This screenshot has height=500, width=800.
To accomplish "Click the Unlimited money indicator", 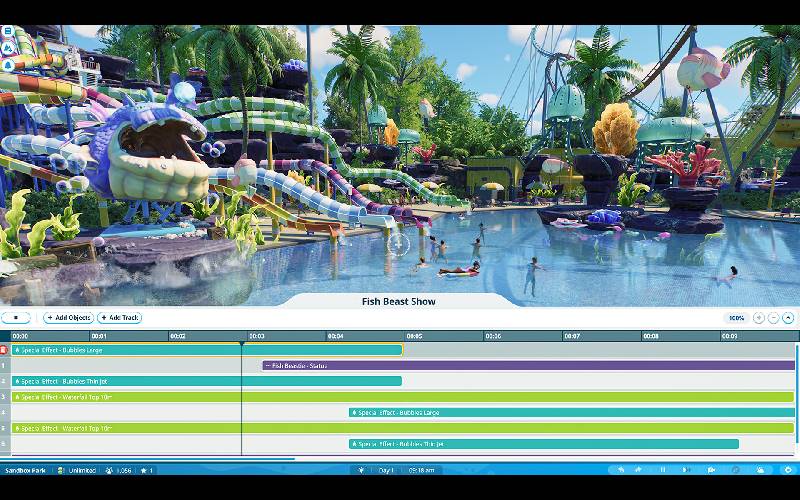I will point(77,470).
